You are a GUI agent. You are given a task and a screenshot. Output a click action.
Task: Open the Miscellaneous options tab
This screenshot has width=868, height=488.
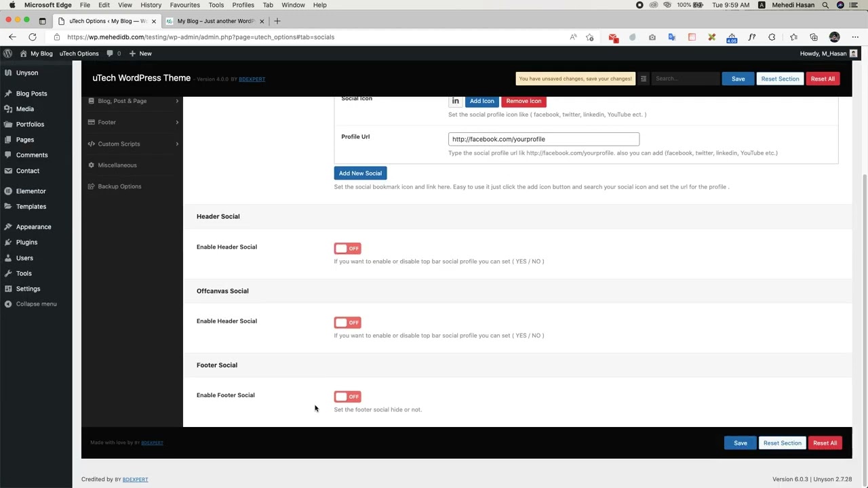133,165
